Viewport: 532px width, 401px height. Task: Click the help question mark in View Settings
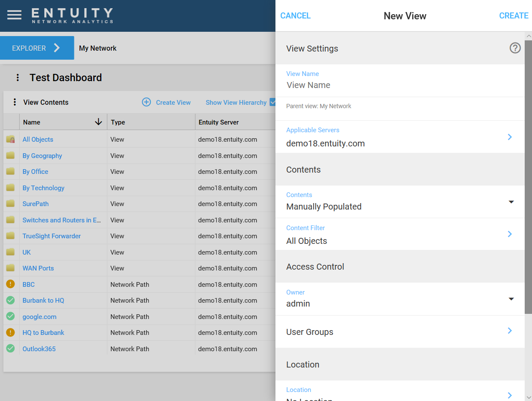point(515,48)
